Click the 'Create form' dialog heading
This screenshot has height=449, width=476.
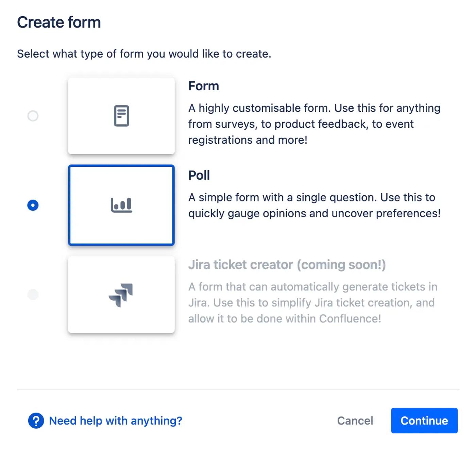(x=59, y=22)
